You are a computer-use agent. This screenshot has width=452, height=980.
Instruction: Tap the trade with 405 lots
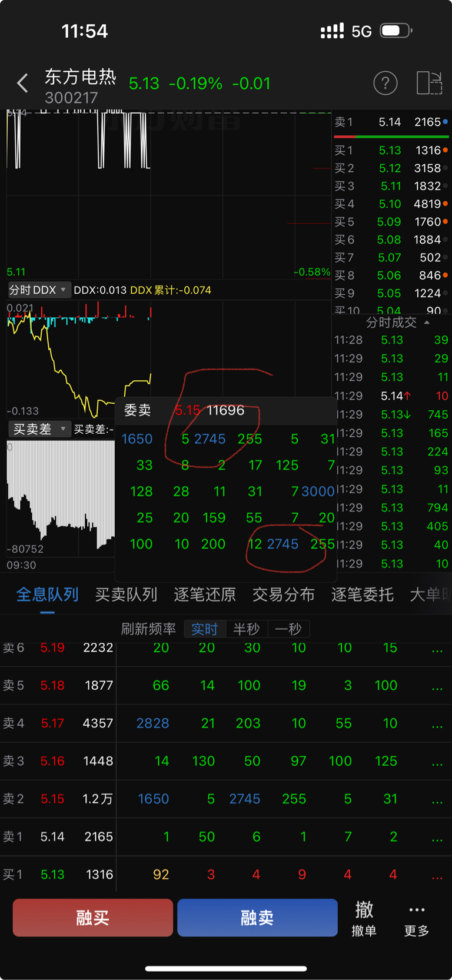(x=391, y=526)
